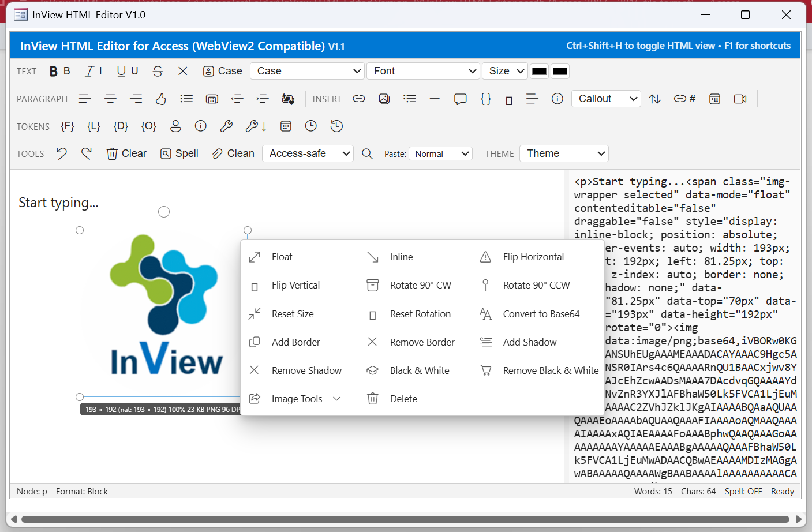Open the Size dropdown
Screen dimensions: 812x532
(505, 71)
